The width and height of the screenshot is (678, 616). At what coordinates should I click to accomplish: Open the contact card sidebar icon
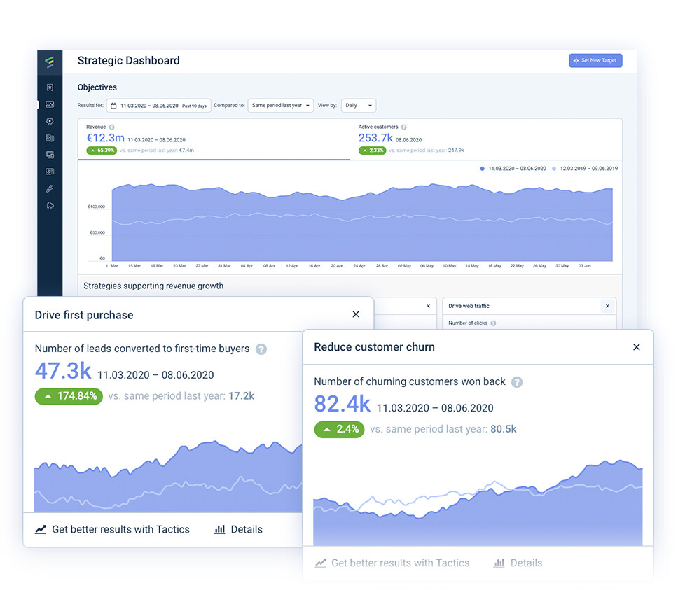click(50, 171)
